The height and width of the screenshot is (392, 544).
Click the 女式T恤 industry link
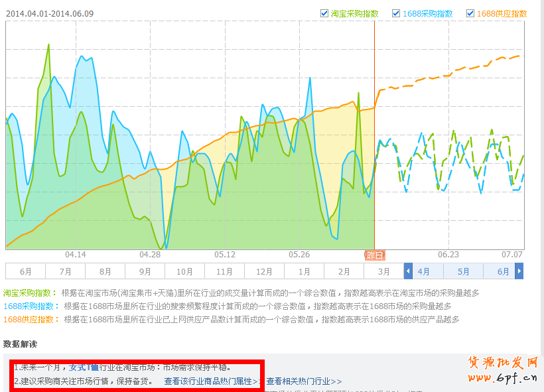pyautogui.click(x=84, y=367)
